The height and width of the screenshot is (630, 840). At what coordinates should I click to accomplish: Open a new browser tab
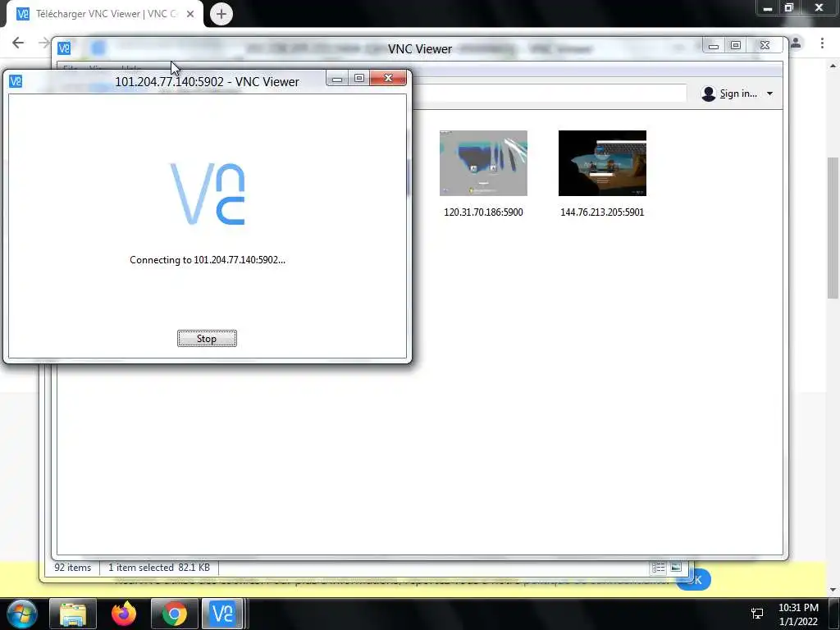click(221, 14)
